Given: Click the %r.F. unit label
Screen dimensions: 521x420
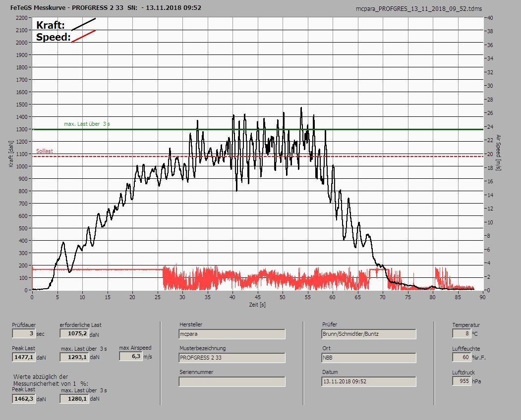Looking at the screenshot, I should pyautogui.click(x=479, y=358).
